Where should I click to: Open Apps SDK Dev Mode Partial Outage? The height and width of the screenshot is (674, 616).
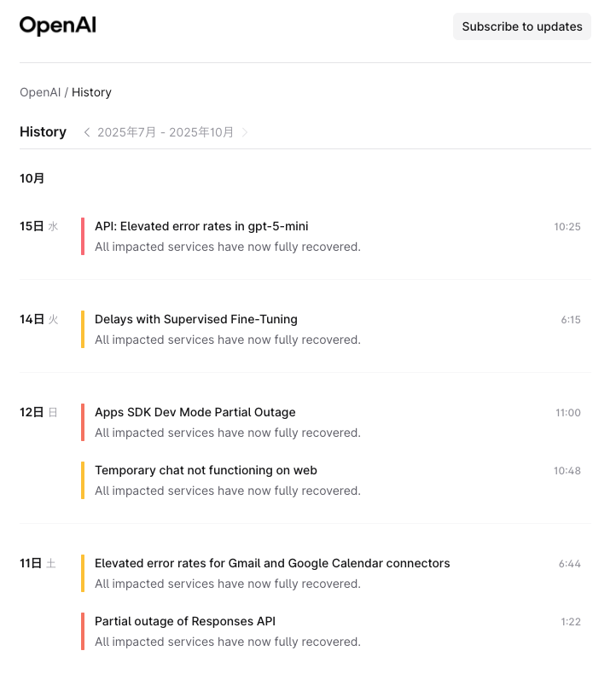point(195,412)
